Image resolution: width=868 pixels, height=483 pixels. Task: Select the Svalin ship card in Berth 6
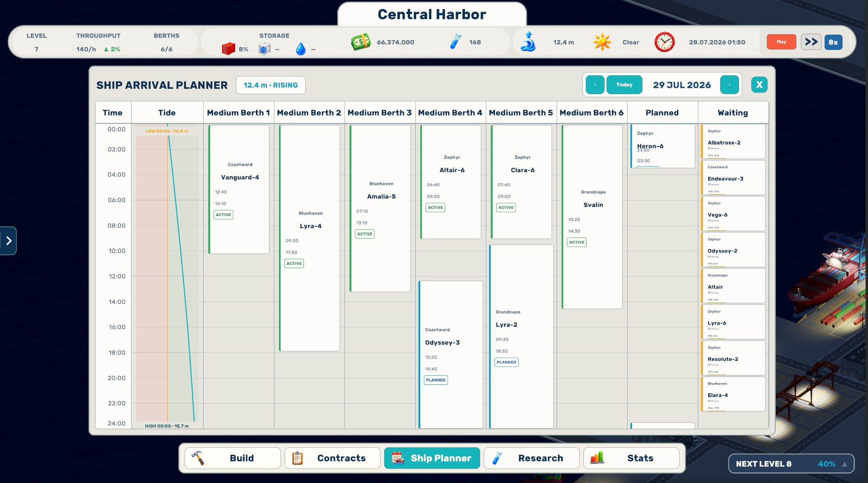[x=592, y=217]
